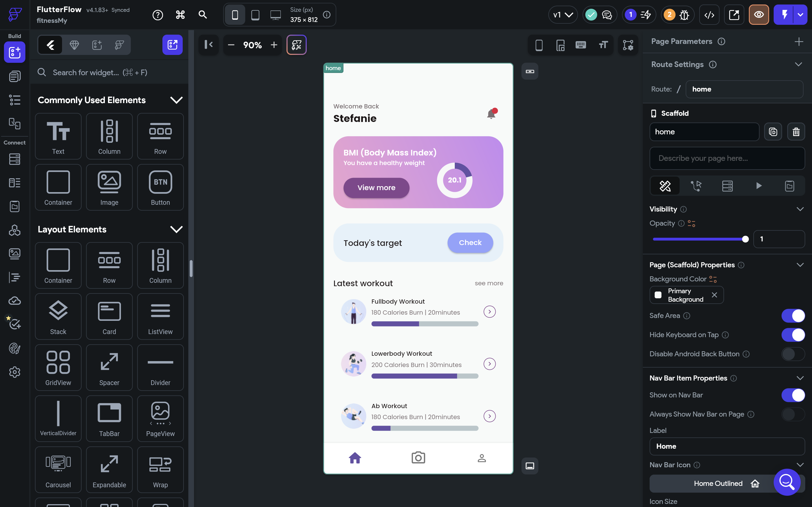812x507 pixels.
Task: Toggle the on-screen keyboard preview above the canvas
Action: (x=580, y=45)
